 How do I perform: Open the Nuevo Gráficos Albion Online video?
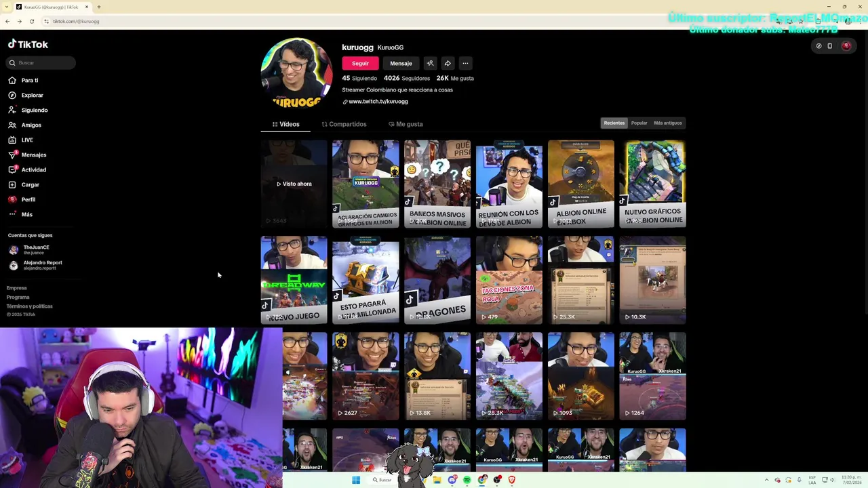(653, 184)
